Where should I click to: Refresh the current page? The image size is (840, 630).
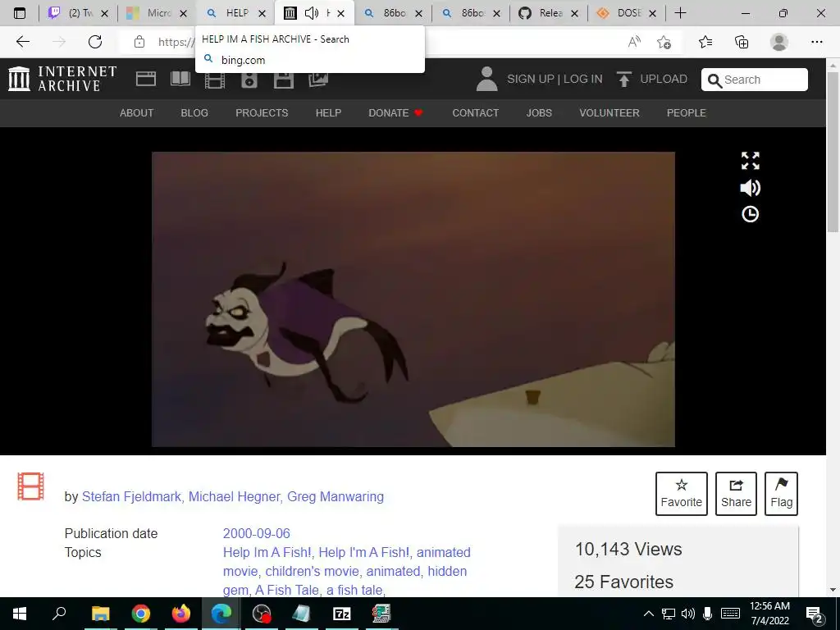click(95, 42)
